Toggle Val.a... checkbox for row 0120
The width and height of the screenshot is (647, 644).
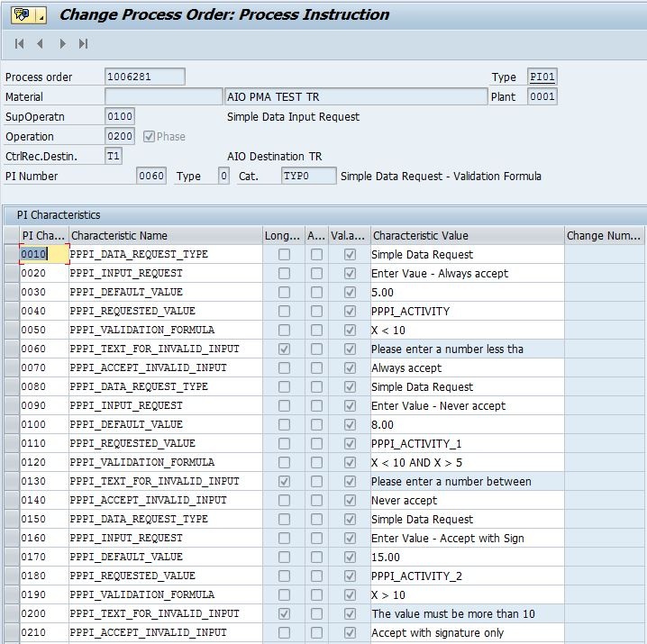(x=350, y=462)
